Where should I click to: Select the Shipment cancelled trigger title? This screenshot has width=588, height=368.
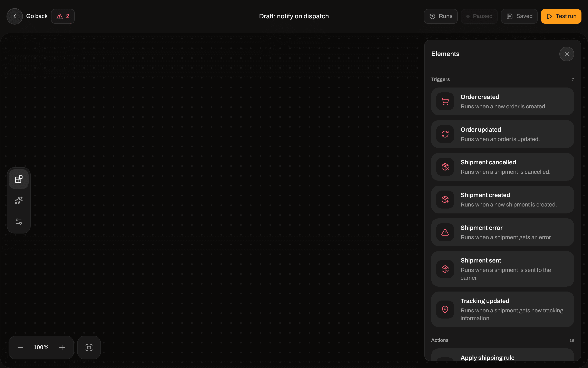point(488,162)
